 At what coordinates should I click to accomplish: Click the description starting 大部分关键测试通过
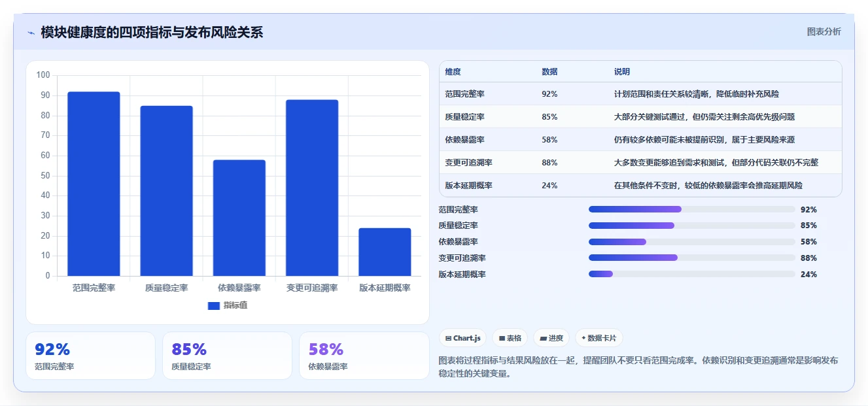tap(704, 117)
